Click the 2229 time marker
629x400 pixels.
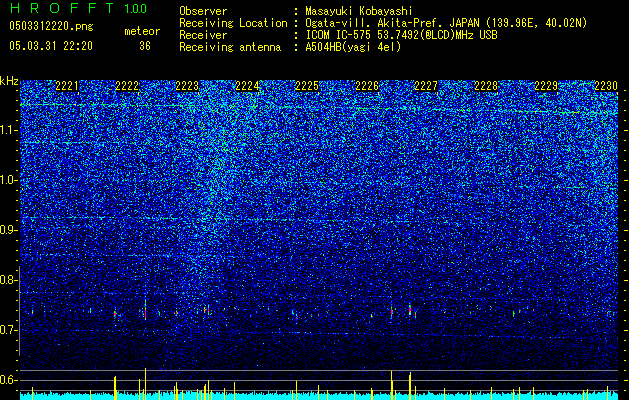point(546,86)
